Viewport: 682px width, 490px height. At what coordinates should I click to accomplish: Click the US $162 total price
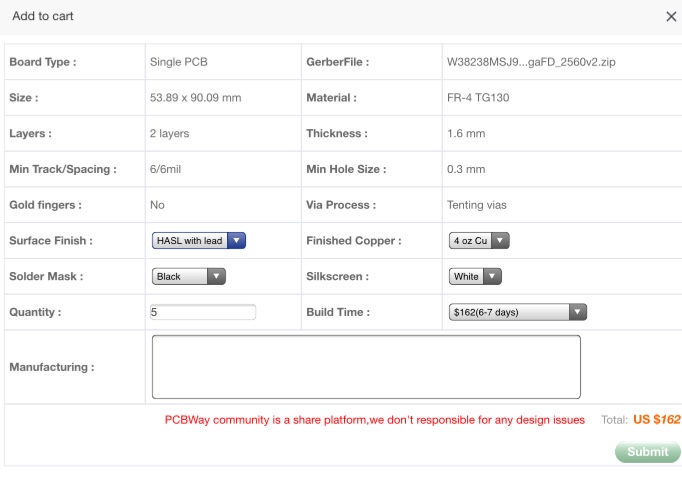coord(656,420)
